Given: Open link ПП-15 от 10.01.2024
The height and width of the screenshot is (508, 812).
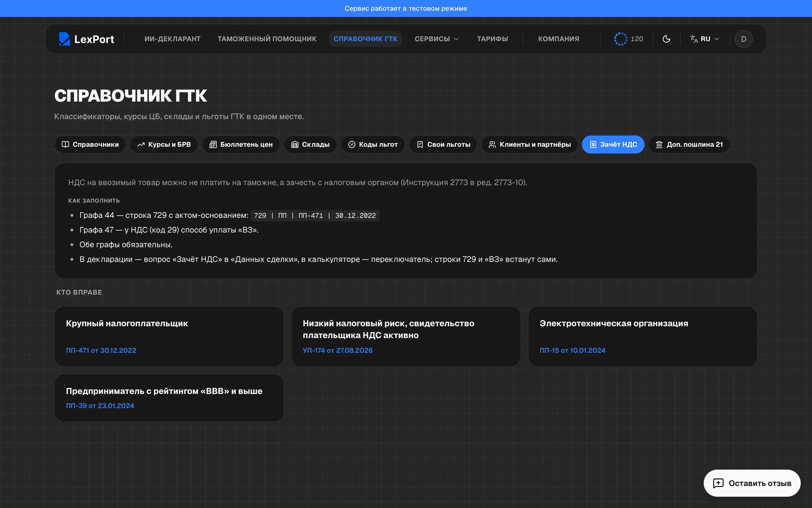Looking at the screenshot, I should 572,351.
